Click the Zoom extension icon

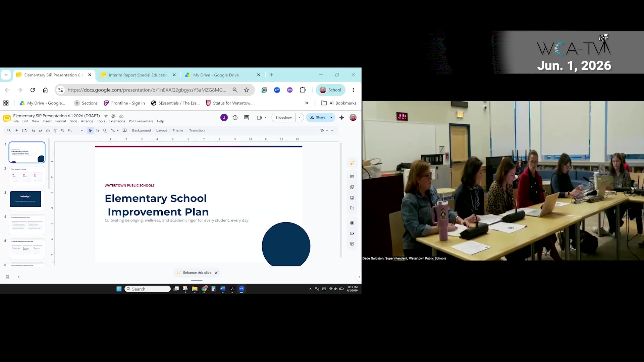pos(277,90)
